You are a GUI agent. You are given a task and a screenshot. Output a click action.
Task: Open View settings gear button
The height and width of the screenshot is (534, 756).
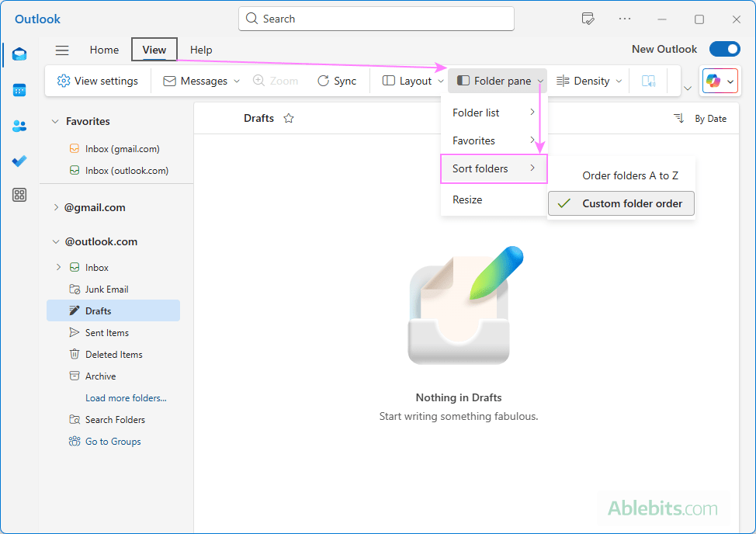pos(97,81)
